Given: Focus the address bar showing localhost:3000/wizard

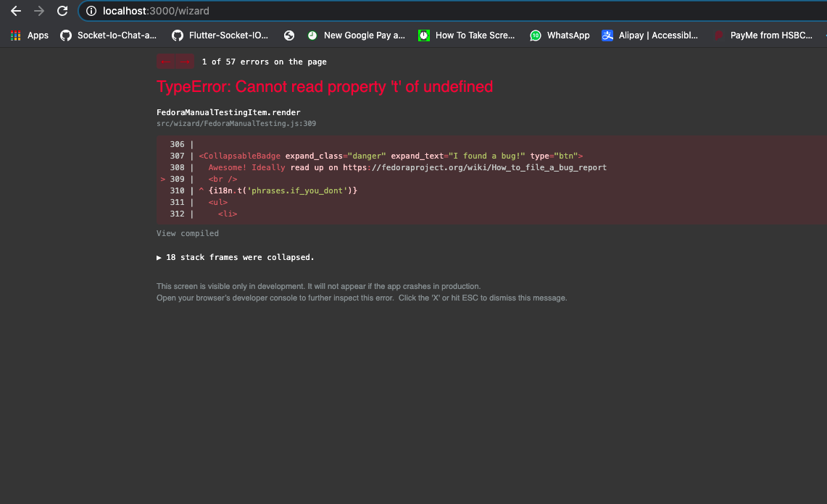Looking at the screenshot, I should [454, 11].
